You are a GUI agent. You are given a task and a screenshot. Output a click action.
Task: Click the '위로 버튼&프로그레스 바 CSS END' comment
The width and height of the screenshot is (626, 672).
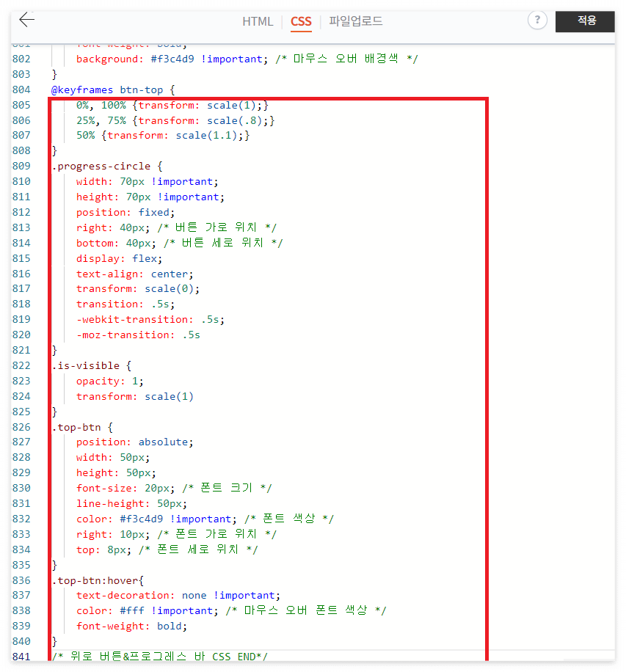click(x=159, y=657)
